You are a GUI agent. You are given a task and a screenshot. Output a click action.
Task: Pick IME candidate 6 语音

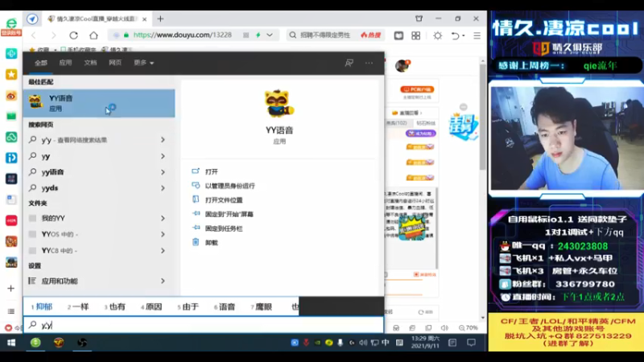(x=225, y=306)
